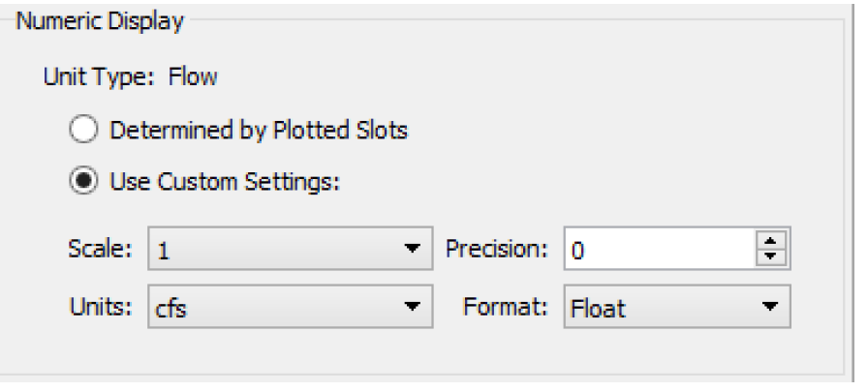This screenshot has width=868, height=391.
Task: Click the Format combo box showing Float
Action: [659, 308]
